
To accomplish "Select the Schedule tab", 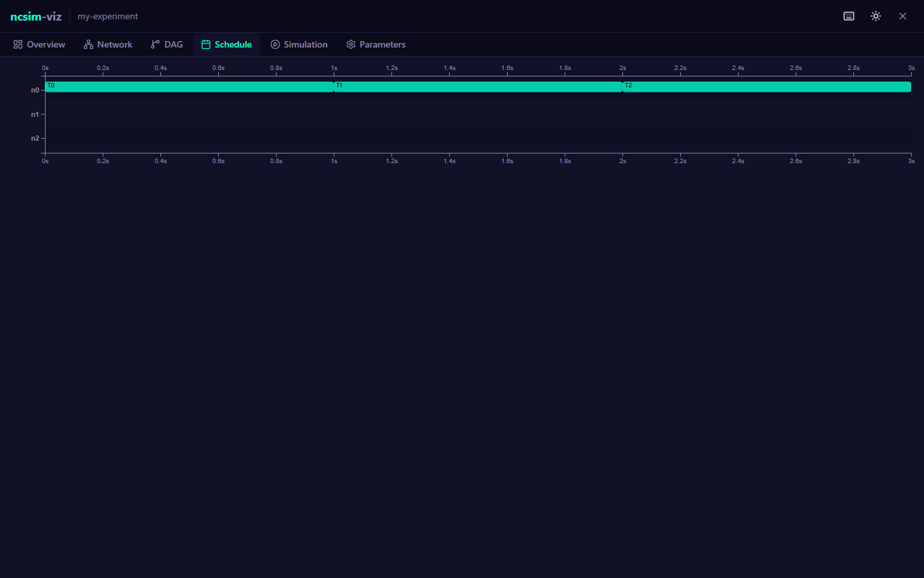I will click(x=227, y=44).
